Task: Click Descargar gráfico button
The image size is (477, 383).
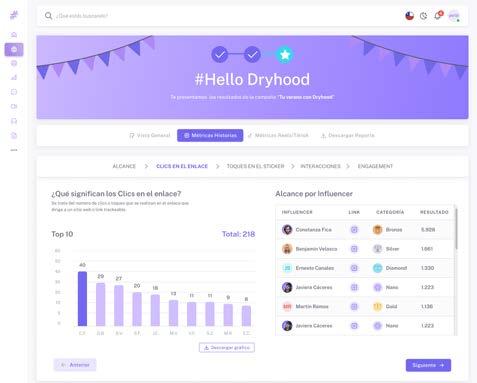Action: pos(227,347)
